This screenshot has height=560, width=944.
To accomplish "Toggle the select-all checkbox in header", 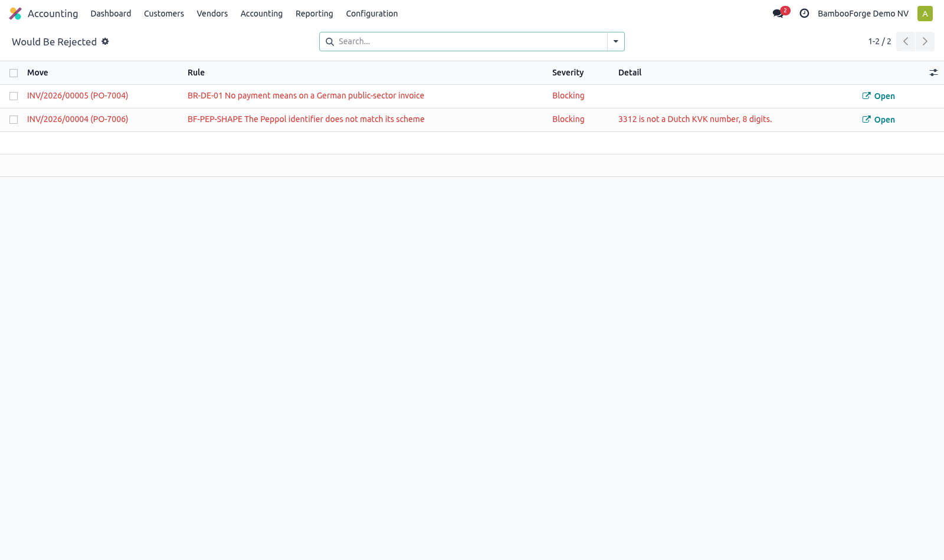I will point(14,73).
